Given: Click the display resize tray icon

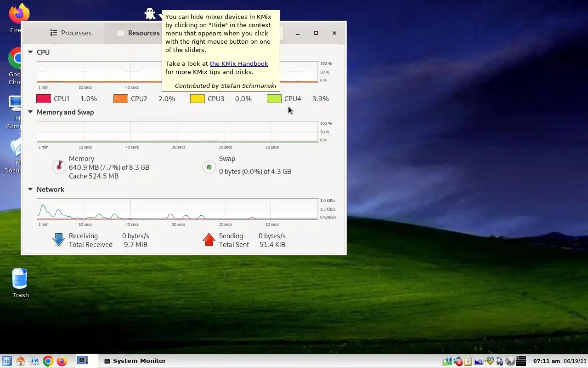Looking at the screenshot, I should click(478, 361).
